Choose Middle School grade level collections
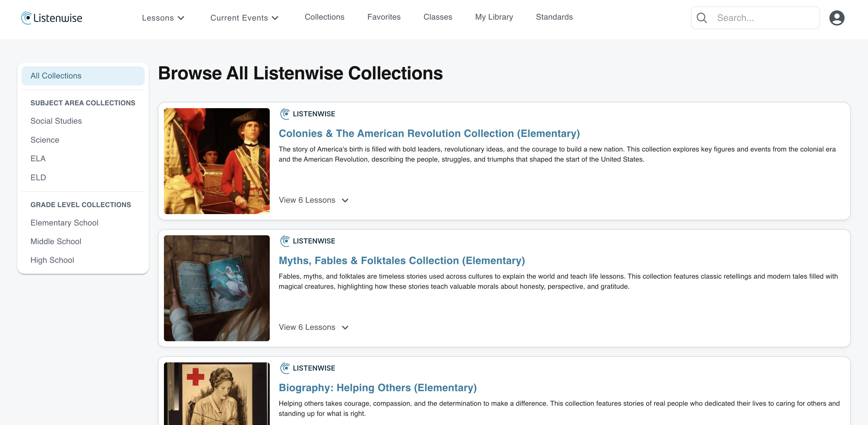Image resolution: width=868 pixels, height=425 pixels. click(x=56, y=242)
